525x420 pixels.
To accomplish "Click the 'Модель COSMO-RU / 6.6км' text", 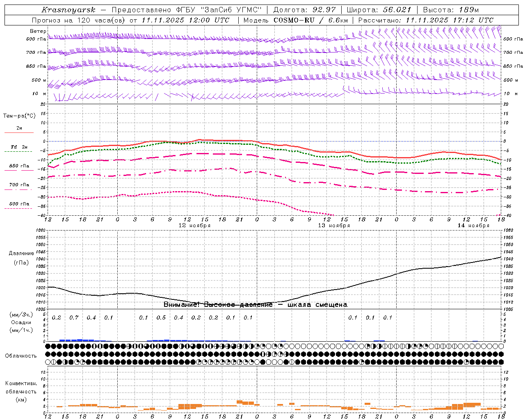I will [296, 20].
